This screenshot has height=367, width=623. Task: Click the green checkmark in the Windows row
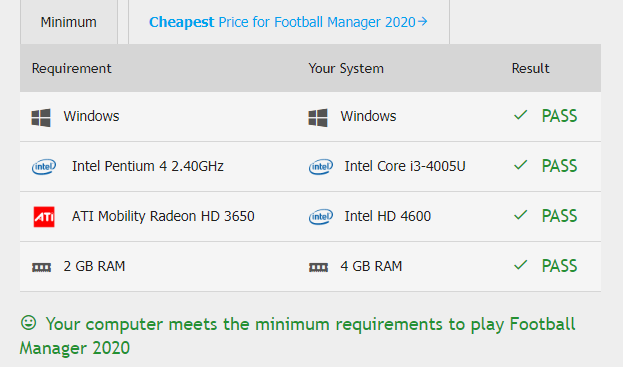tap(520, 115)
